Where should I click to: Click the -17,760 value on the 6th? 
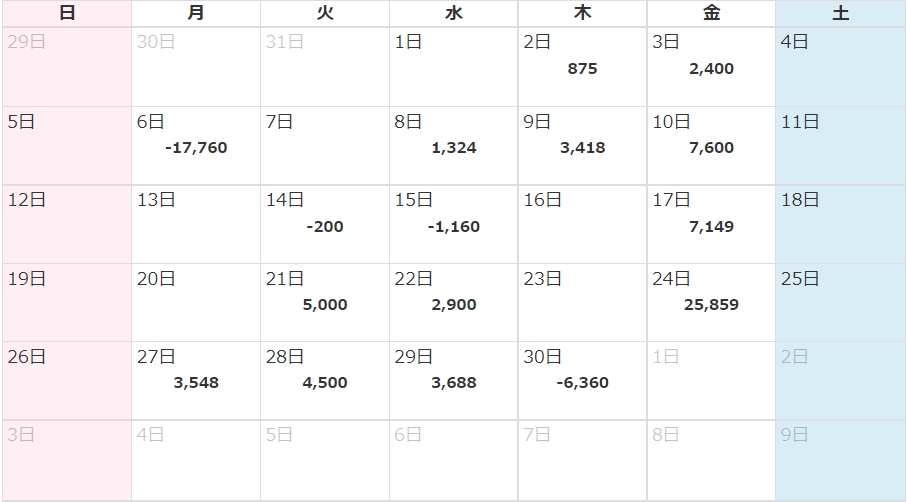click(x=196, y=148)
